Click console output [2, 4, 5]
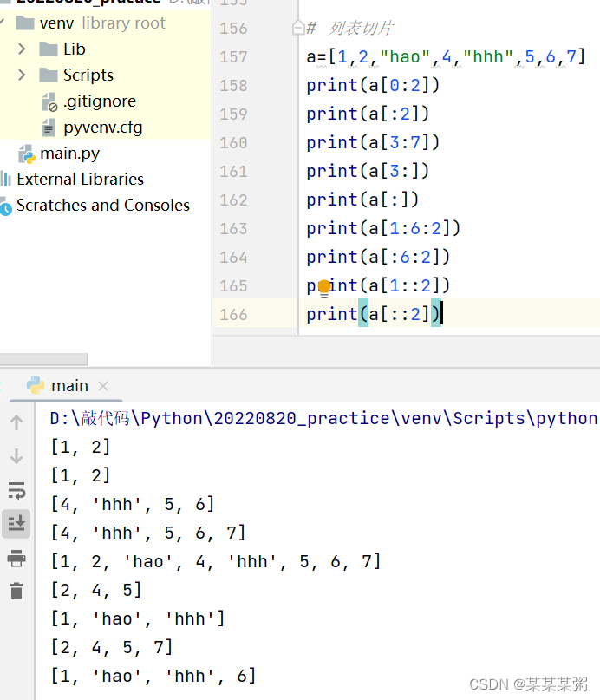The height and width of the screenshot is (700, 600). (96, 590)
